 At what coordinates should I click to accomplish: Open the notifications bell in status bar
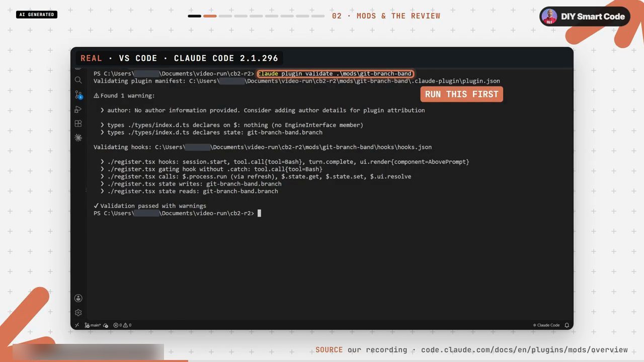567,325
